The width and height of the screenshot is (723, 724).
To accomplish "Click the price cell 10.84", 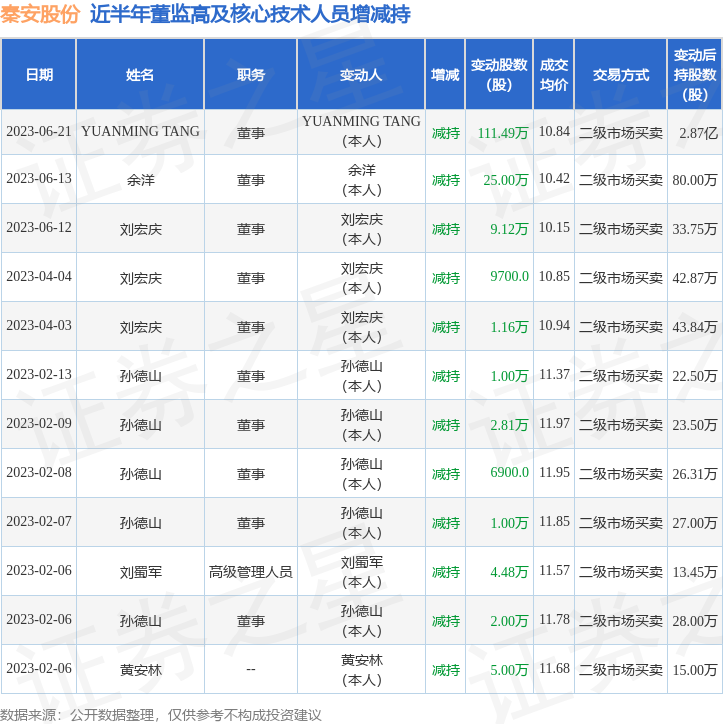I will click(x=554, y=132).
